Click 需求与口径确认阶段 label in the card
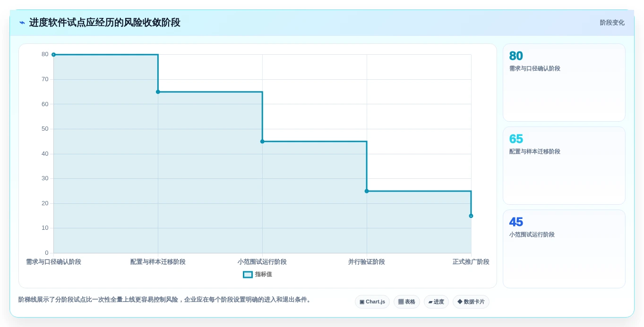The image size is (644, 327). (535, 69)
